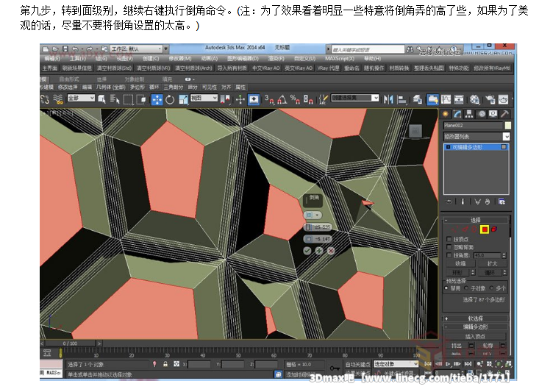
Task: Click the bevel caddy Cancel X
Action: tap(331, 251)
